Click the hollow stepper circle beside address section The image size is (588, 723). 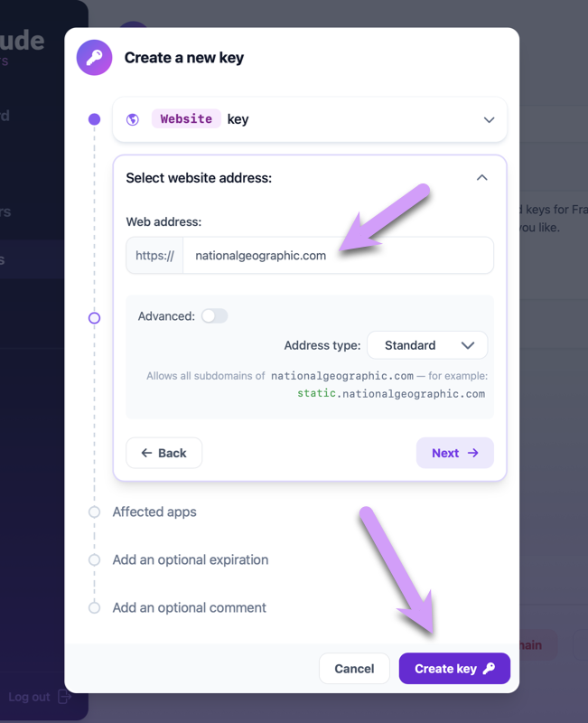tap(94, 318)
